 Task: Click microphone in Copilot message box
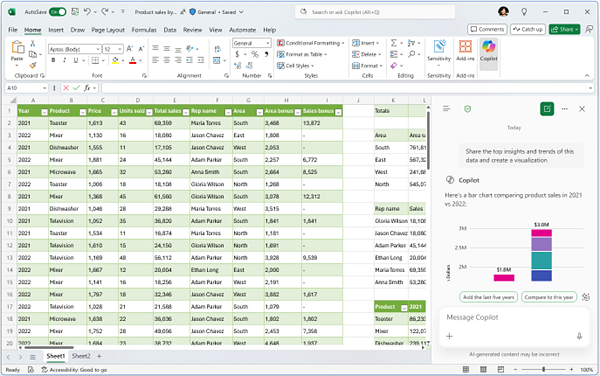click(579, 336)
